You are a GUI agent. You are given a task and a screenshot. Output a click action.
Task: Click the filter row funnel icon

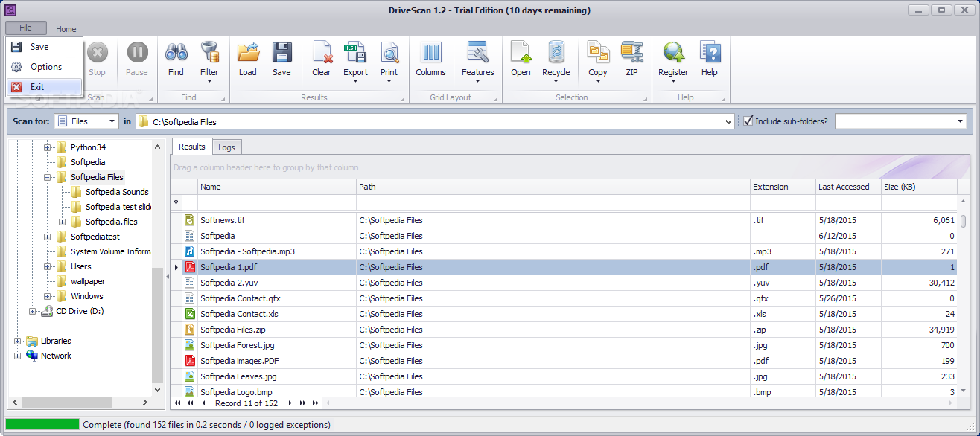click(x=176, y=202)
